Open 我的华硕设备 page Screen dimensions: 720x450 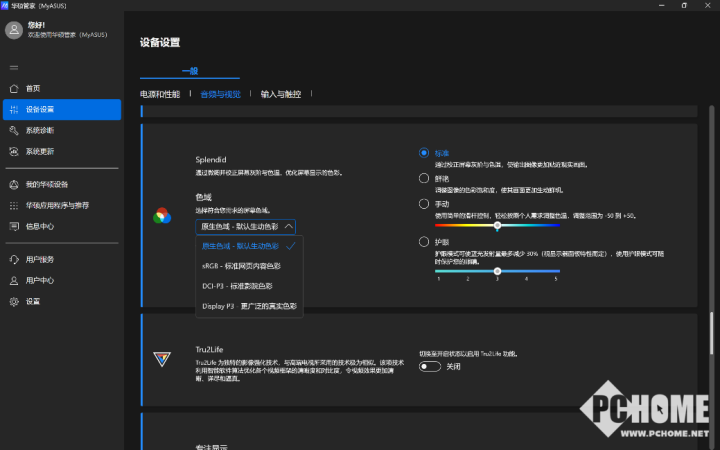click(x=62, y=185)
